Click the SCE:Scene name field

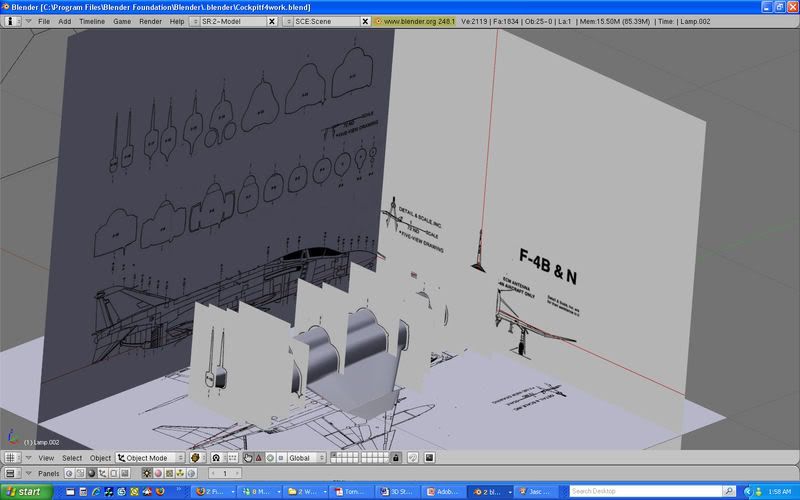click(327, 21)
